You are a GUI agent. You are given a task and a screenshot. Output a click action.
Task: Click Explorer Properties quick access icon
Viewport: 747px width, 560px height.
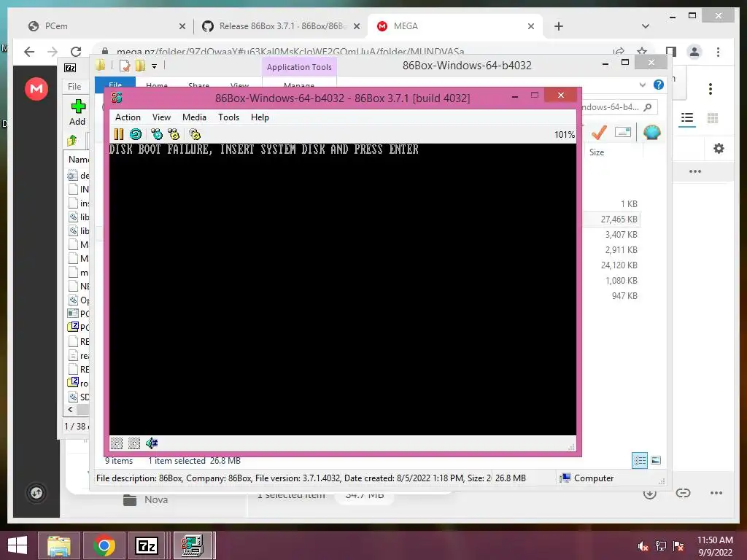tap(125, 66)
